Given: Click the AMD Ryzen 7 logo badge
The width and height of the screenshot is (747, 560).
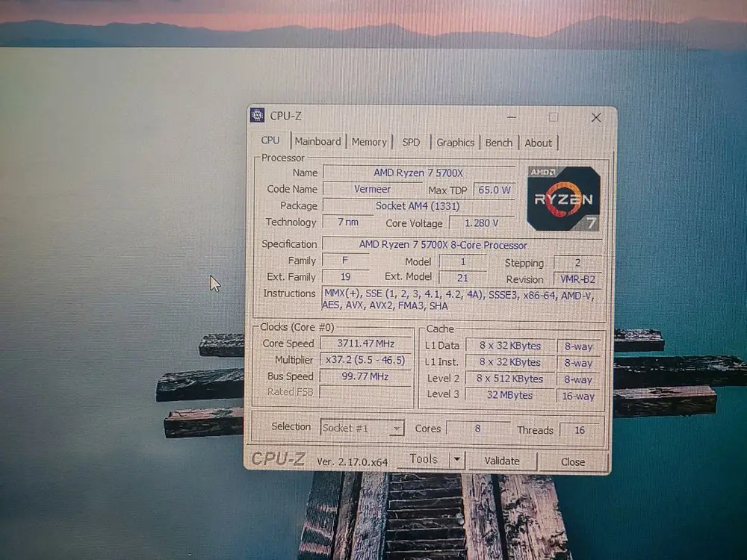Looking at the screenshot, I should [x=563, y=199].
